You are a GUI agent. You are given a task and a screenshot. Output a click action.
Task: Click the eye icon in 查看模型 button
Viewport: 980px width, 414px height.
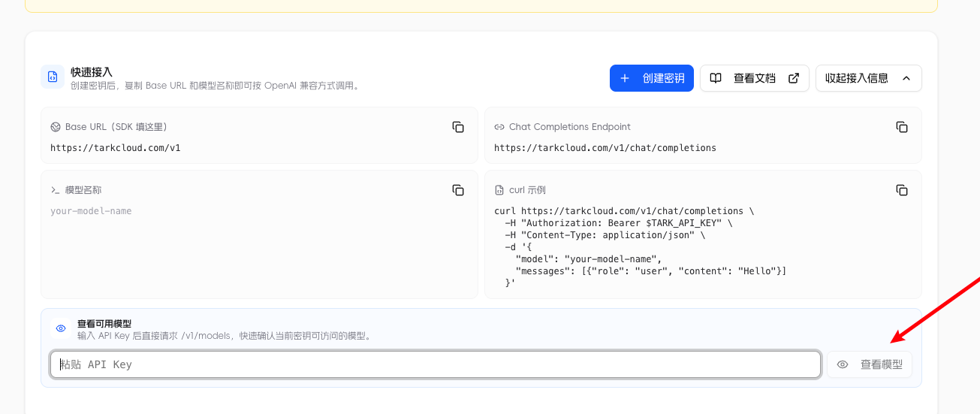843,364
